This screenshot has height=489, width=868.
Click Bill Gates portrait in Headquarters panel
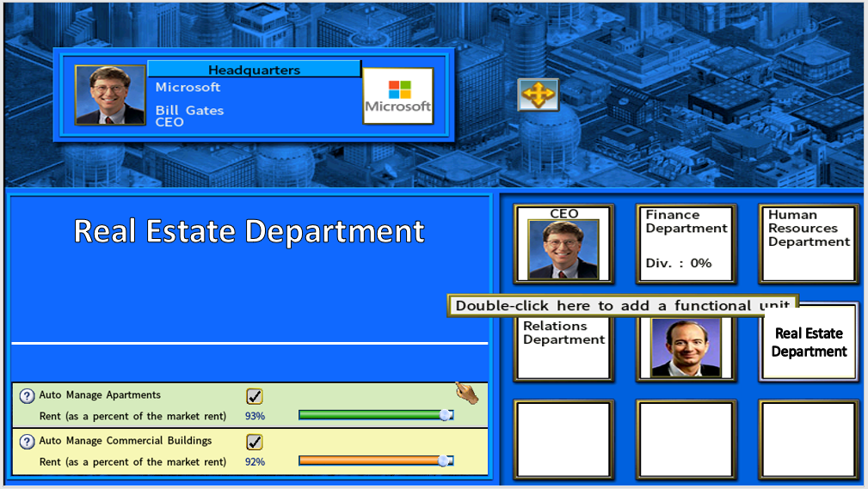click(x=110, y=95)
